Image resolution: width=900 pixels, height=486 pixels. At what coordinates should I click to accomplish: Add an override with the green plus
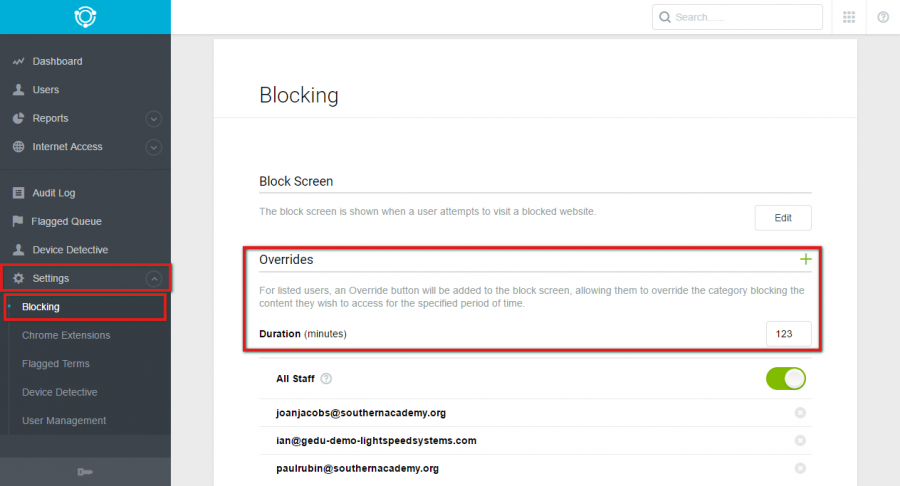pos(806,259)
